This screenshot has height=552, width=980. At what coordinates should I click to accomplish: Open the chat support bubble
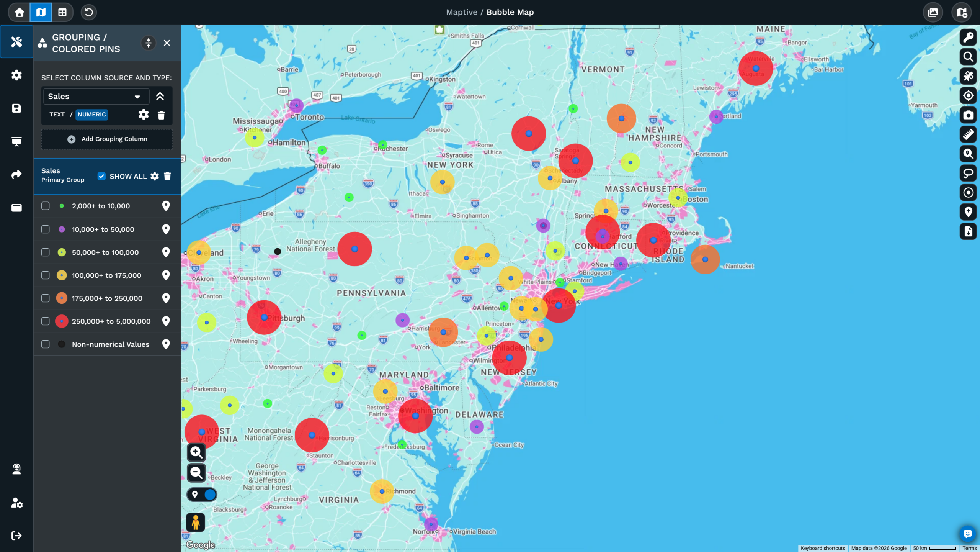click(x=968, y=534)
